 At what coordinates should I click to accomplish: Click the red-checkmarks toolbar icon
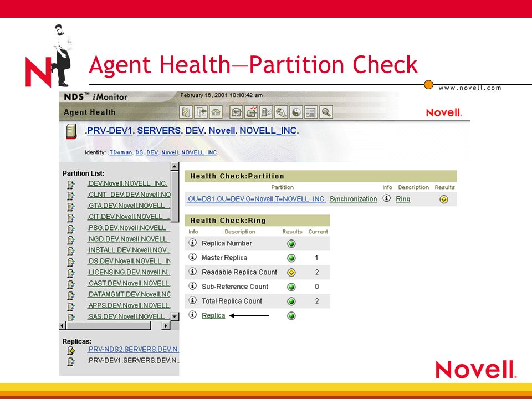(252, 112)
